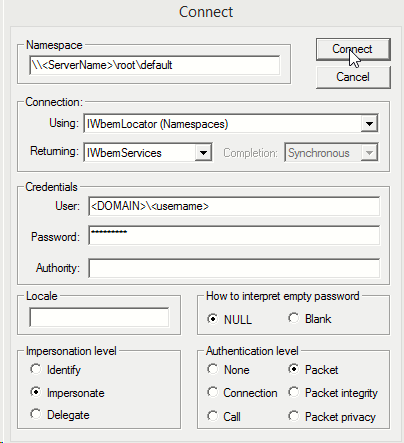The image size is (404, 443).
Task: Click the Authority text box
Action: [x=234, y=268]
